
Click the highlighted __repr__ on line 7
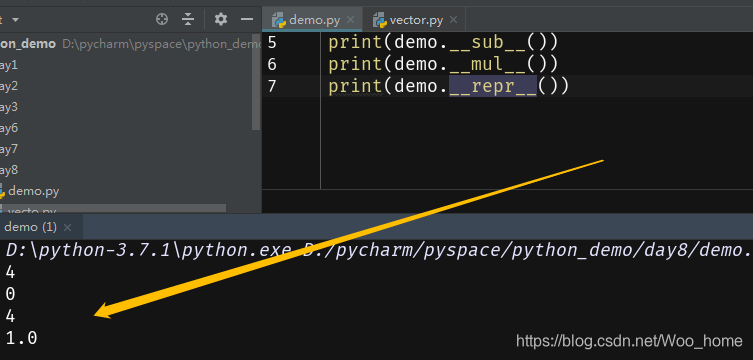click(x=493, y=86)
